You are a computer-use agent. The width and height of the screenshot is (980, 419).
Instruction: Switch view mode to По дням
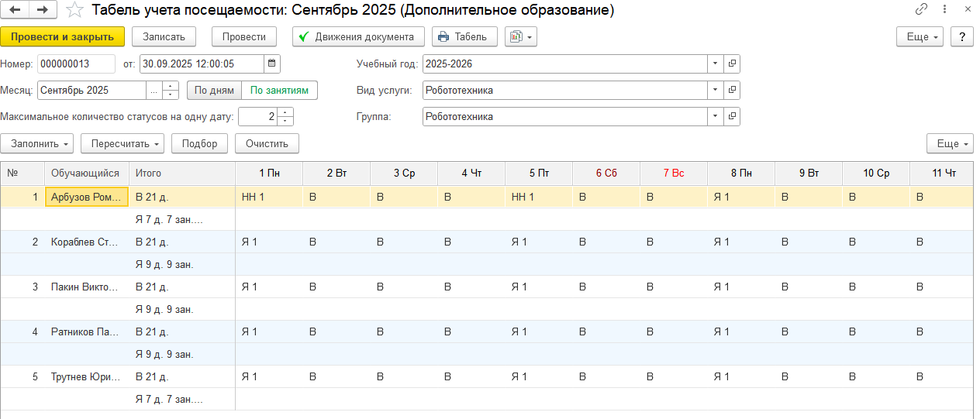pyautogui.click(x=214, y=90)
